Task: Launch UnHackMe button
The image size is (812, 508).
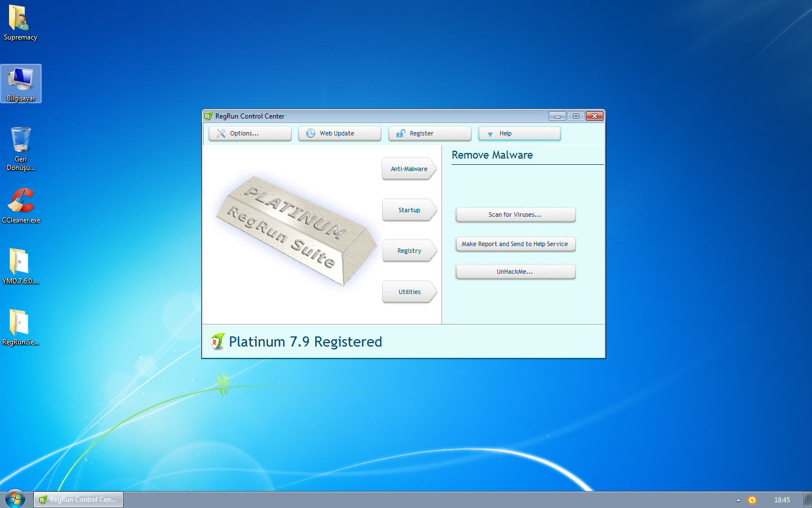Action: click(x=515, y=271)
